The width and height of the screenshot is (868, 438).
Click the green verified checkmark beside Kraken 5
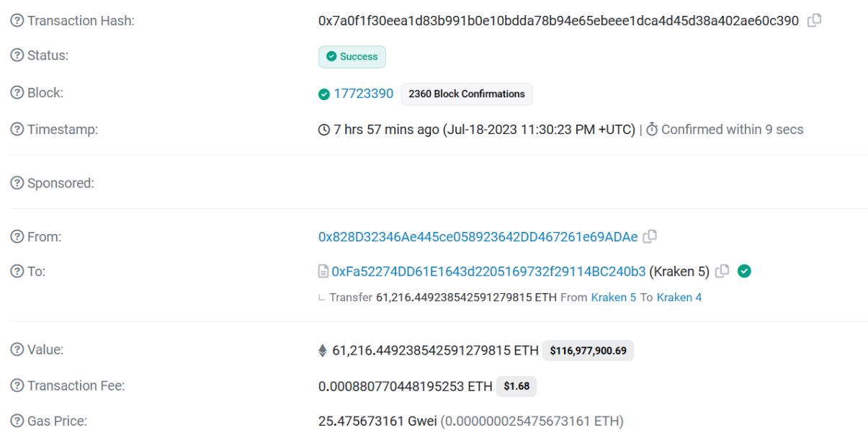pos(745,272)
